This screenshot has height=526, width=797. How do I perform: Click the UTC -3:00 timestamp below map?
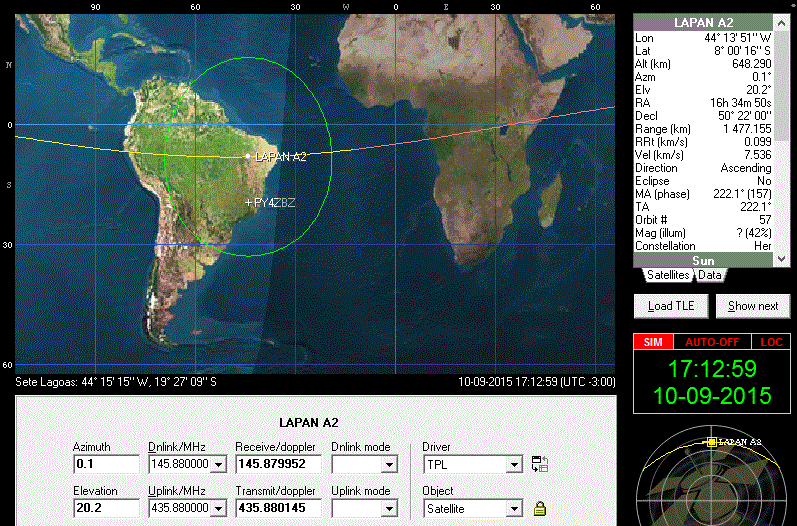pyautogui.click(x=537, y=382)
